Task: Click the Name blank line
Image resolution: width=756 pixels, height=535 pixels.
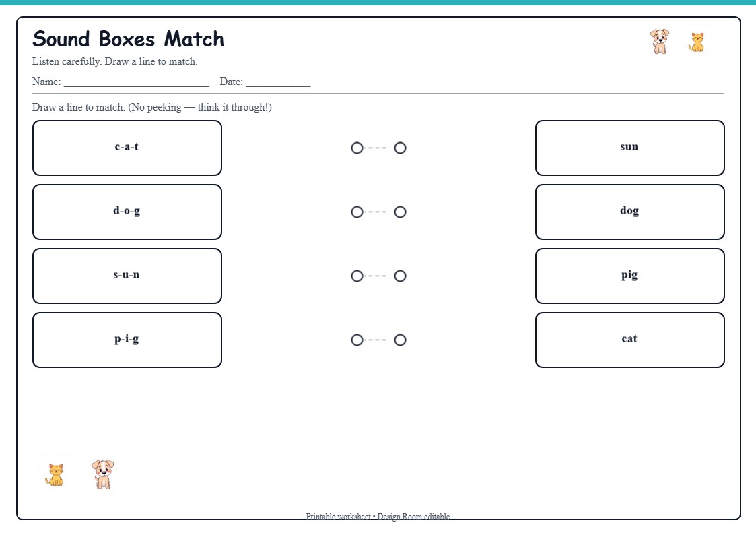Action: click(137, 82)
